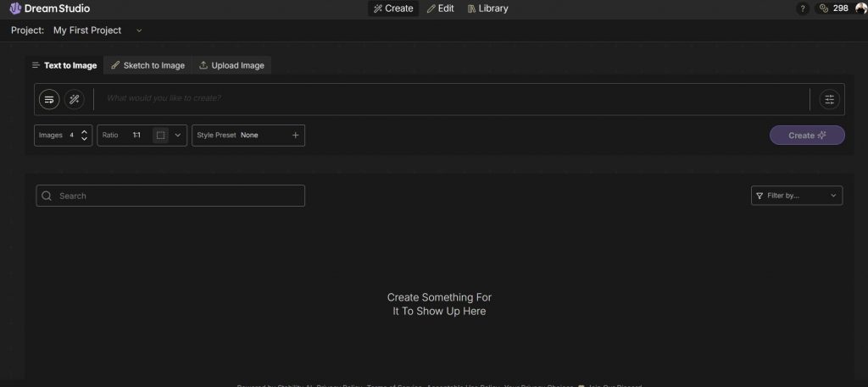Expand the Ratio dropdown chevron
868x387 pixels.
tap(178, 135)
